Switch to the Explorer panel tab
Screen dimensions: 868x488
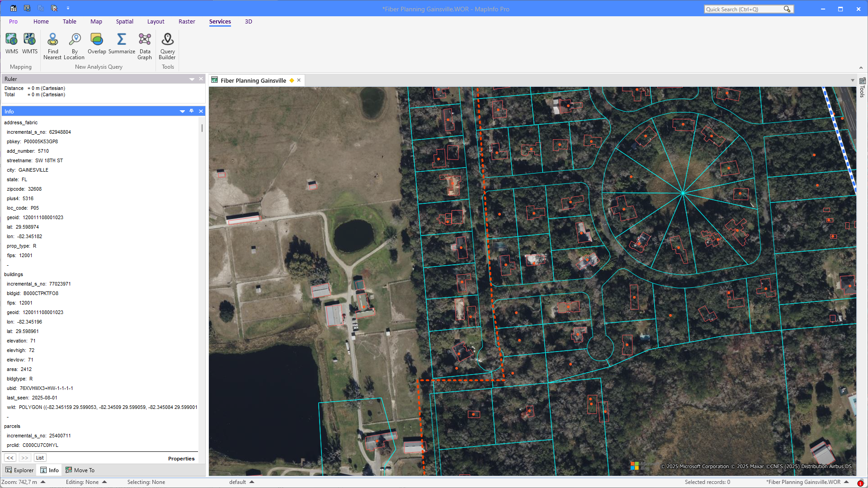[19, 470]
